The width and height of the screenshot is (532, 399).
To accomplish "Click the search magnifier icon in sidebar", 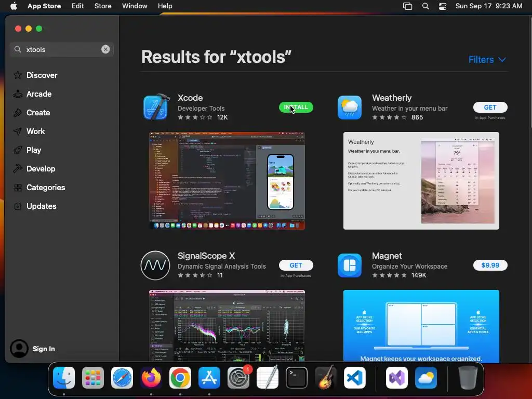I will (x=18, y=49).
